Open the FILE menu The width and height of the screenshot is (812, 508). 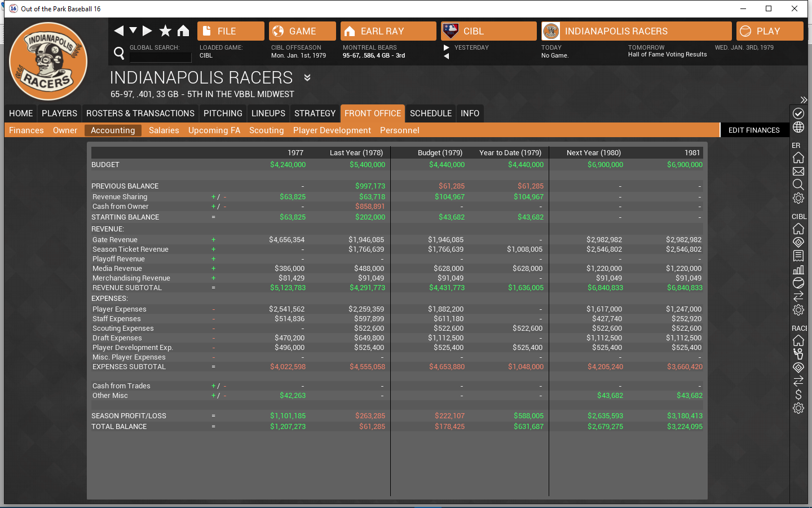231,31
